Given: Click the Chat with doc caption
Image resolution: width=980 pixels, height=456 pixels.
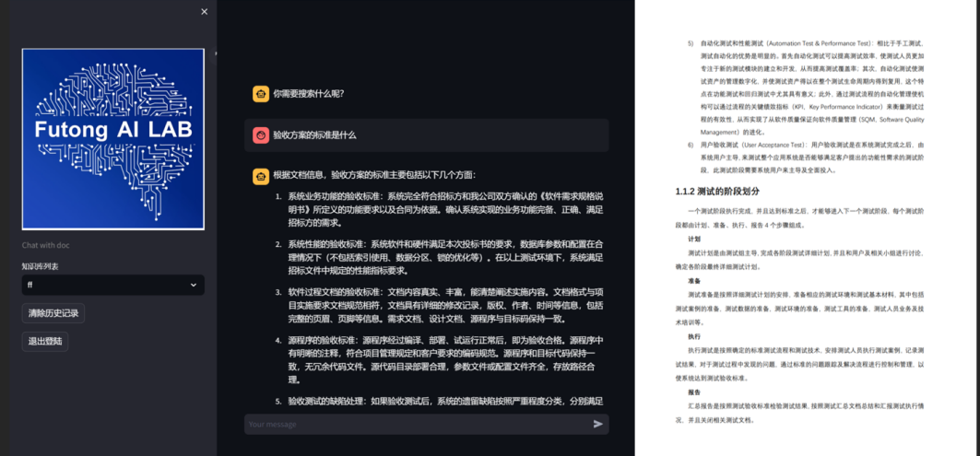Looking at the screenshot, I should [x=46, y=245].
